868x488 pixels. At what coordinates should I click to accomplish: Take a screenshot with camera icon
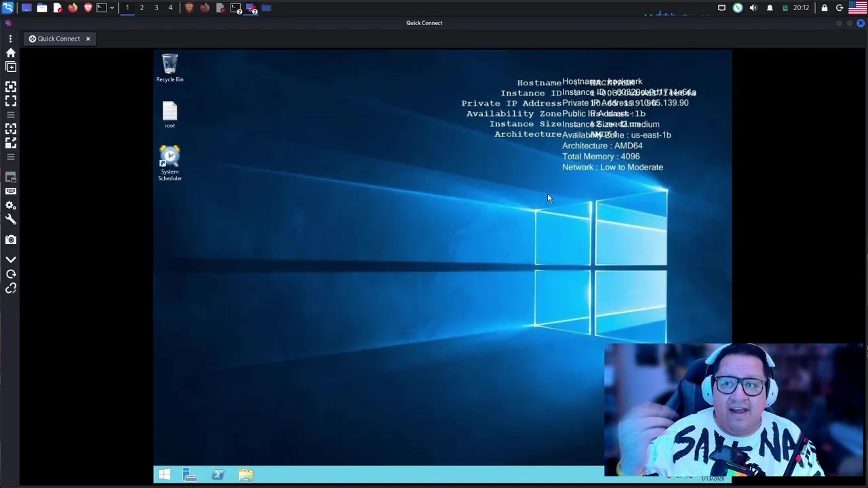pyautogui.click(x=11, y=240)
